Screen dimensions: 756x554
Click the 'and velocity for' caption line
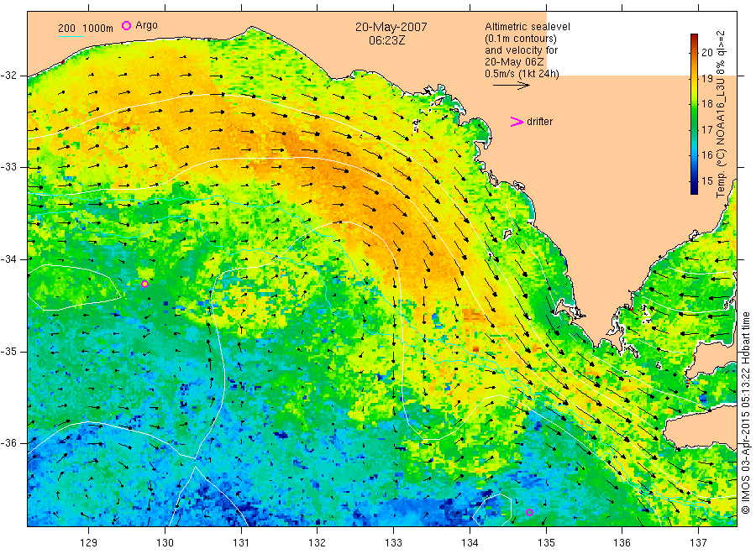(x=521, y=50)
